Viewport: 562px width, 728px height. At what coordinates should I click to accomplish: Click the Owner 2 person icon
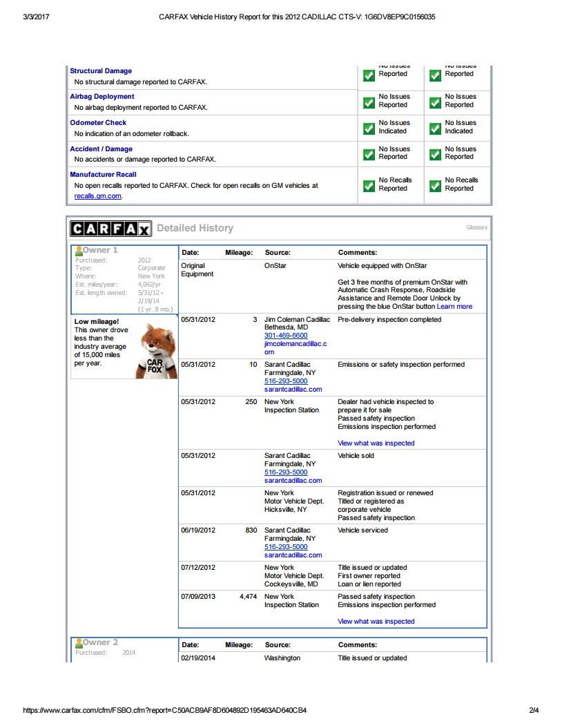pyautogui.click(x=79, y=643)
